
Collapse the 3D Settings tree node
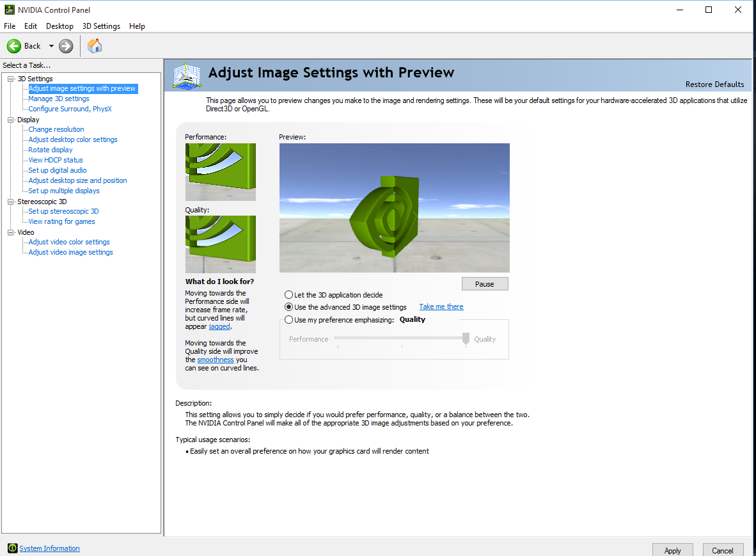[11, 79]
